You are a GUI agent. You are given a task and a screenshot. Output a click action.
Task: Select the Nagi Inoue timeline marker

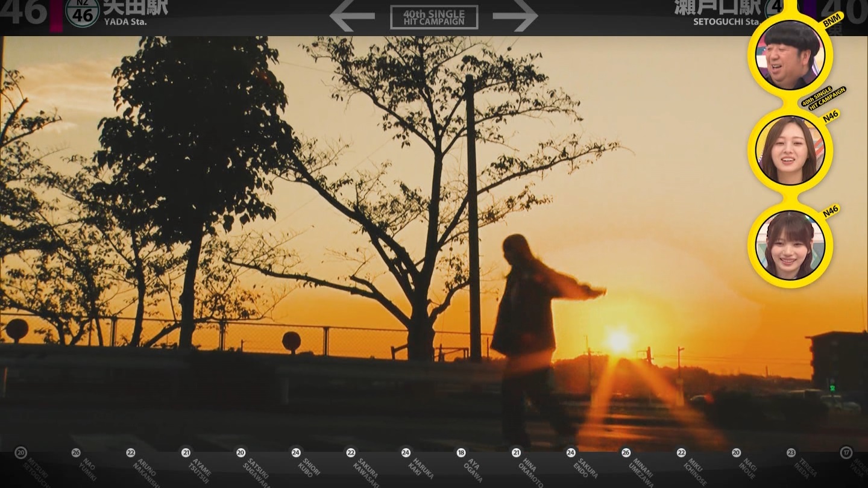[x=736, y=452]
